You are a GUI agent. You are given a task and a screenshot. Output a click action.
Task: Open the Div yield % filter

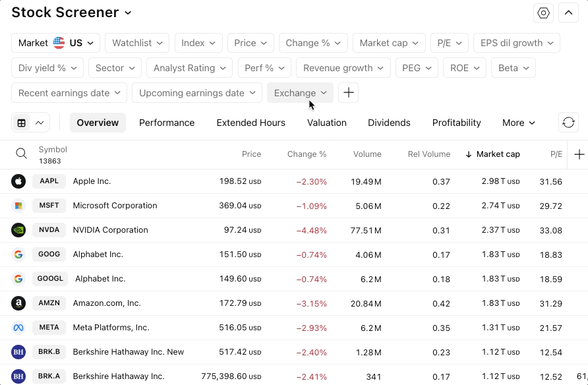point(47,68)
